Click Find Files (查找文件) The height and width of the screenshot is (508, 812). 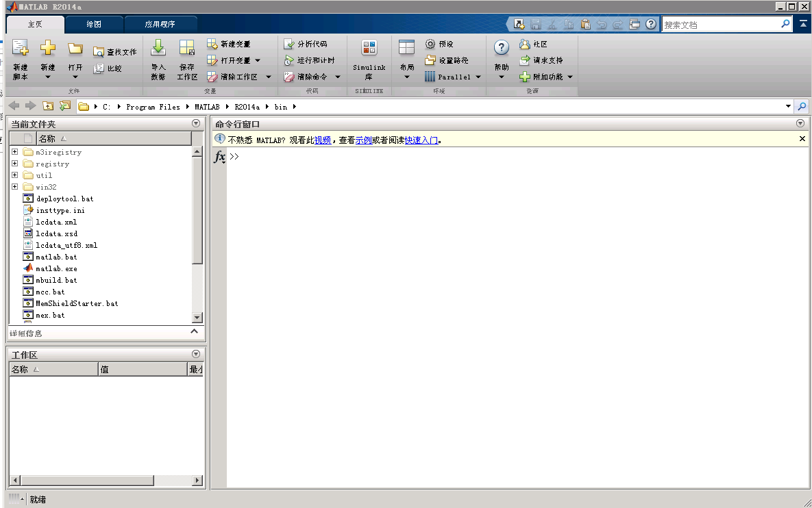tap(115, 52)
